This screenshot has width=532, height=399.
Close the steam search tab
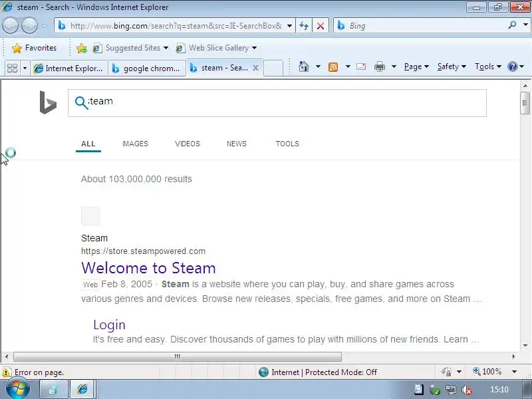pyautogui.click(x=256, y=68)
